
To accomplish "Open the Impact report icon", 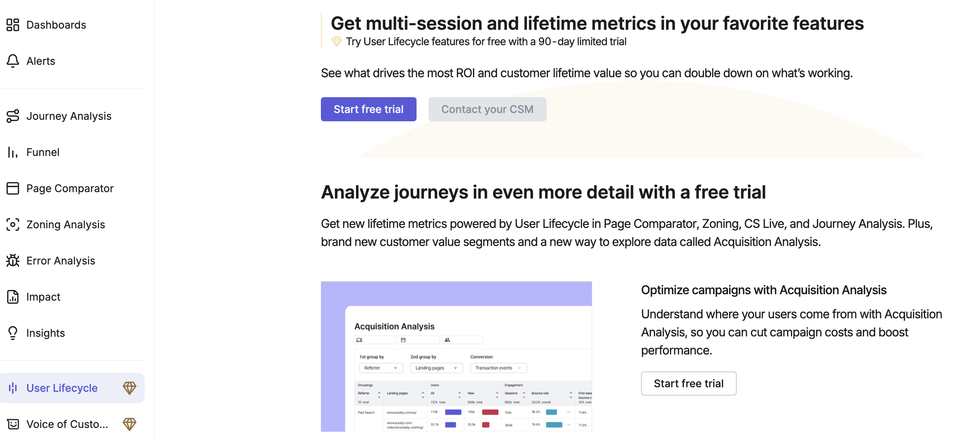I will coord(13,296).
